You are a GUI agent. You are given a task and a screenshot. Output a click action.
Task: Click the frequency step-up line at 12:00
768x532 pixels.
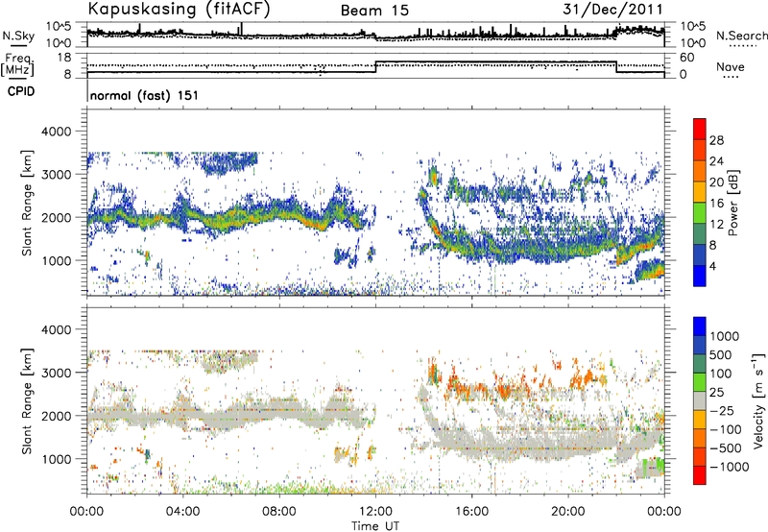[x=375, y=67]
